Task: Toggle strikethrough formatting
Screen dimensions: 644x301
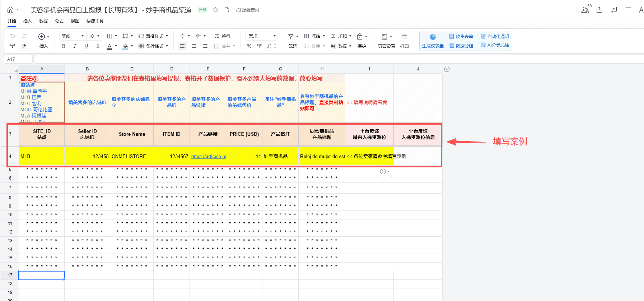Action: pos(98,46)
